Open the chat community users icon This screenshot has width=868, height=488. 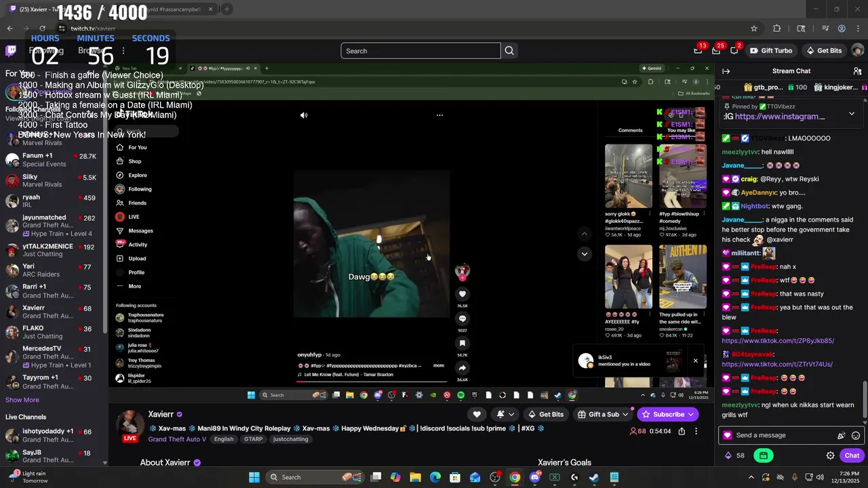pyautogui.click(x=857, y=71)
